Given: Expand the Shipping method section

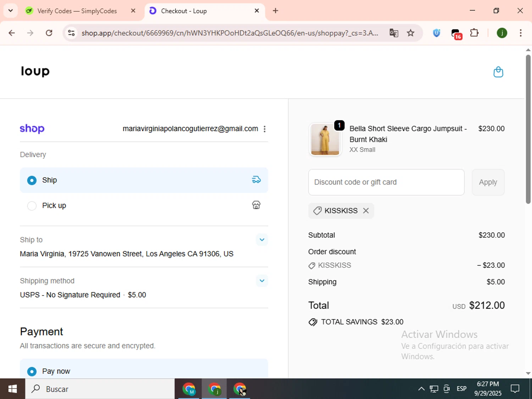Looking at the screenshot, I should pyautogui.click(x=262, y=281).
